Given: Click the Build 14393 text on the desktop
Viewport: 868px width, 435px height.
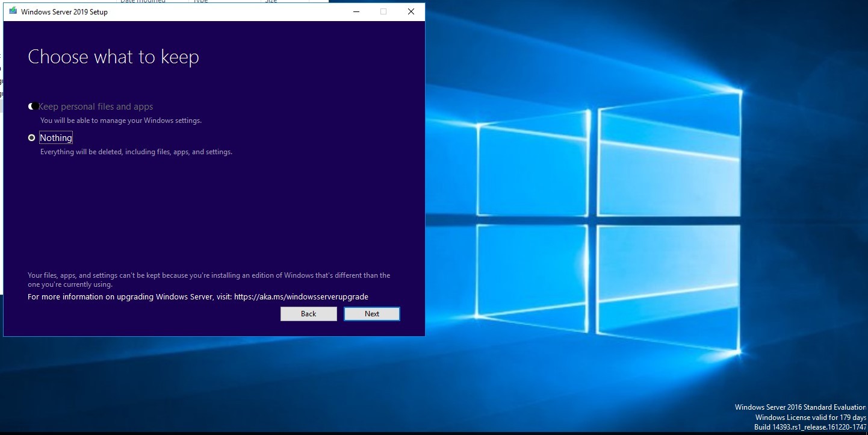Looking at the screenshot, I should 810,427.
